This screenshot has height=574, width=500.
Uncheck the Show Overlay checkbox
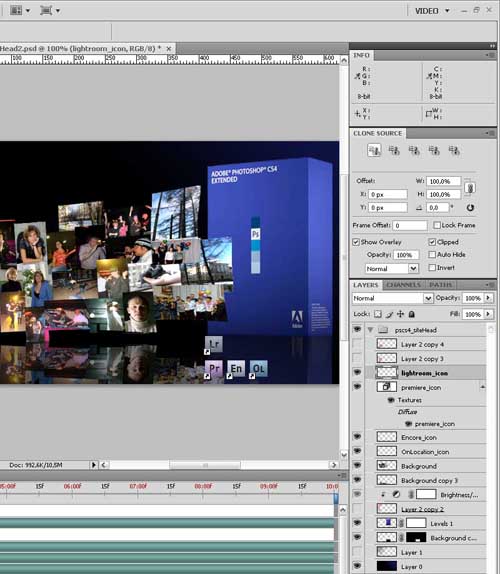(356, 242)
